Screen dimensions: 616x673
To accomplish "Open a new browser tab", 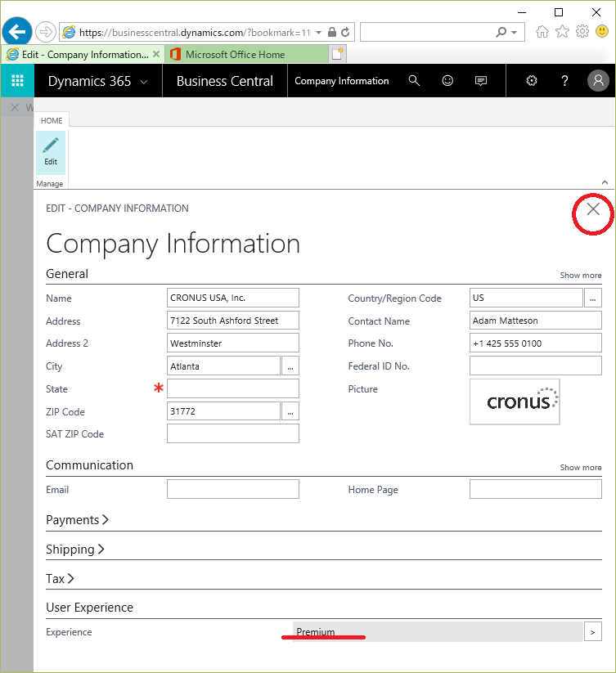I will click(337, 54).
